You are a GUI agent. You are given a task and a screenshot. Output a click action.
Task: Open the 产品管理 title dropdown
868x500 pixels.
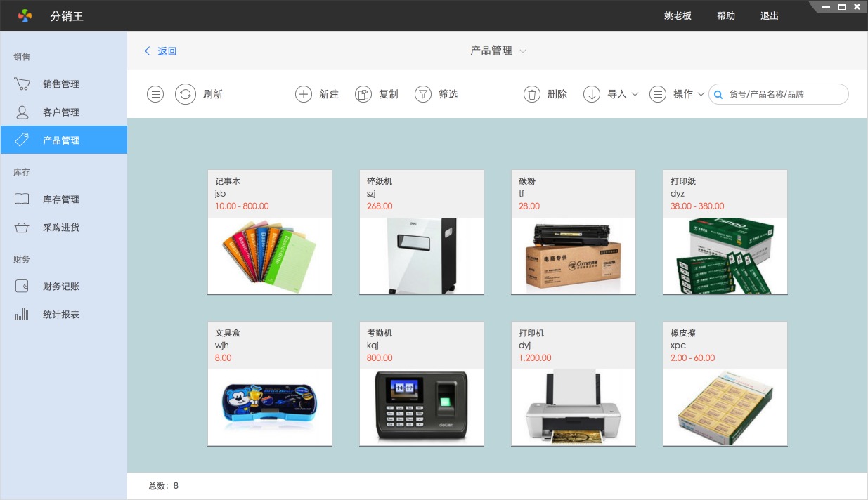498,51
